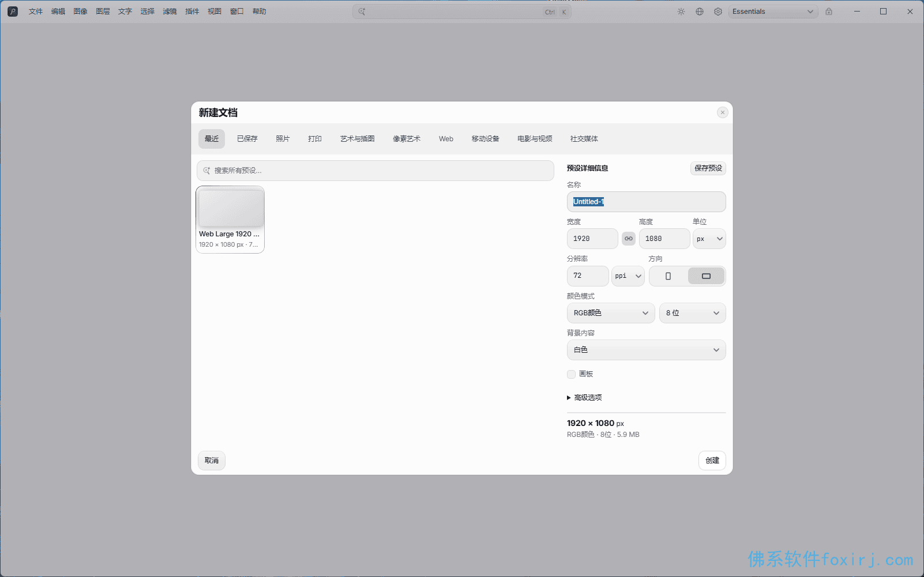
Task: Select portrait orientation icon
Action: click(x=668, y=276)
